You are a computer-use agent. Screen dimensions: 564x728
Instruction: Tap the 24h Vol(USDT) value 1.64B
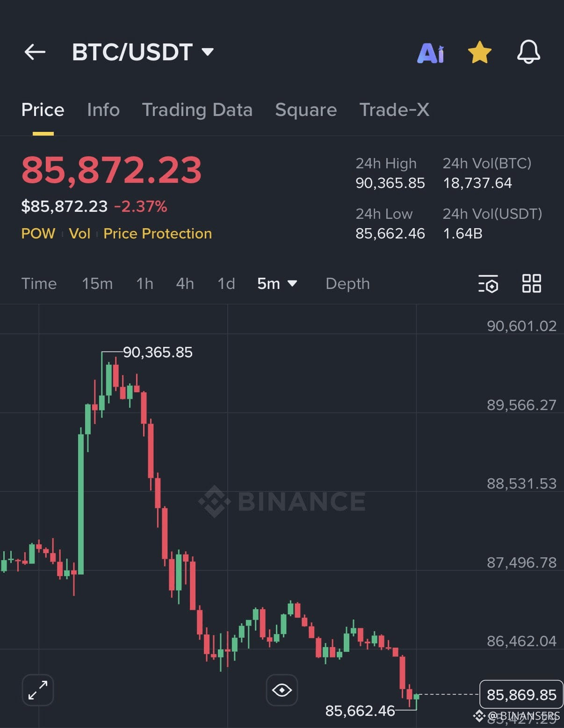point(463,233)
